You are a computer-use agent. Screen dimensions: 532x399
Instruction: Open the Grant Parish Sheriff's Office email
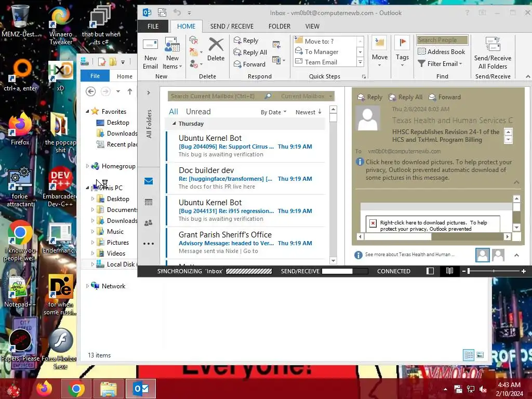(246, 243)
